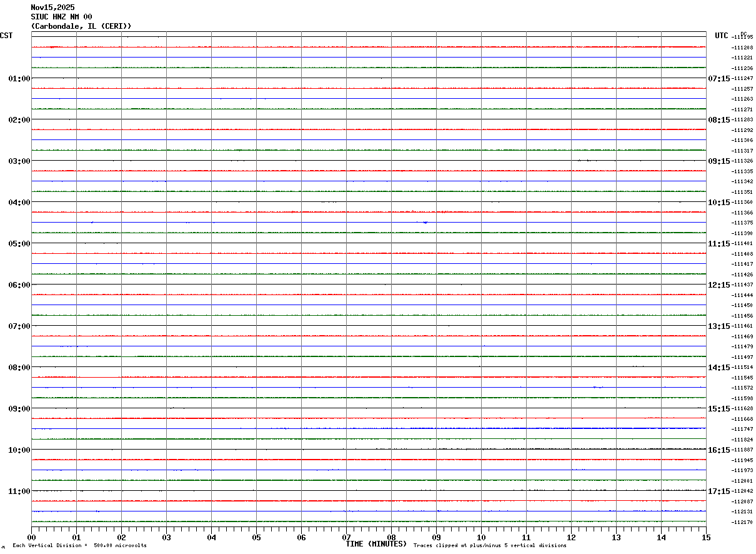
Task: Click the DC offset value -111417
Action: click(742, 264)
